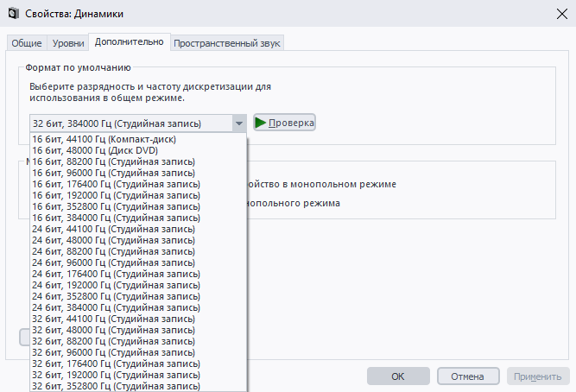Collapse the format dropdown using its arrow
The height and width of the screenshot is (392, 576).
tap(239, 123)
